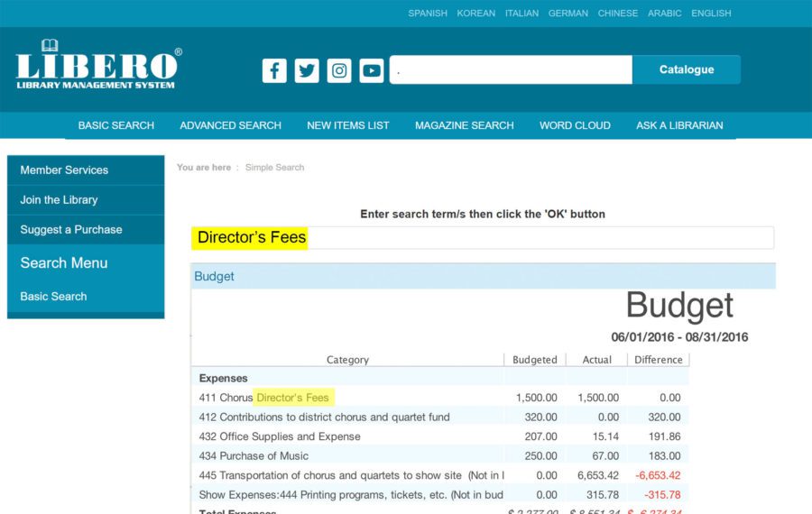Go to Advanced Search
The image size is (812, 514).
point(230,125)
